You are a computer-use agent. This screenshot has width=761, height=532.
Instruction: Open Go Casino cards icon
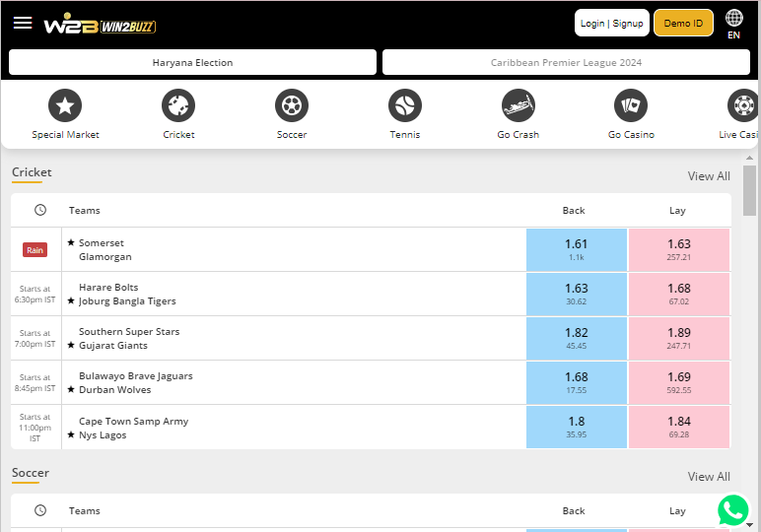631,105
